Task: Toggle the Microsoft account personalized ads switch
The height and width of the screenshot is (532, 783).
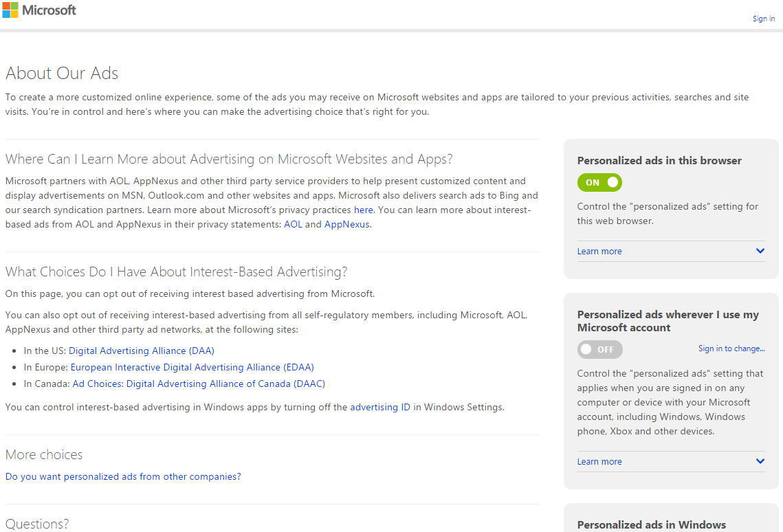Action: click(599, 349)
